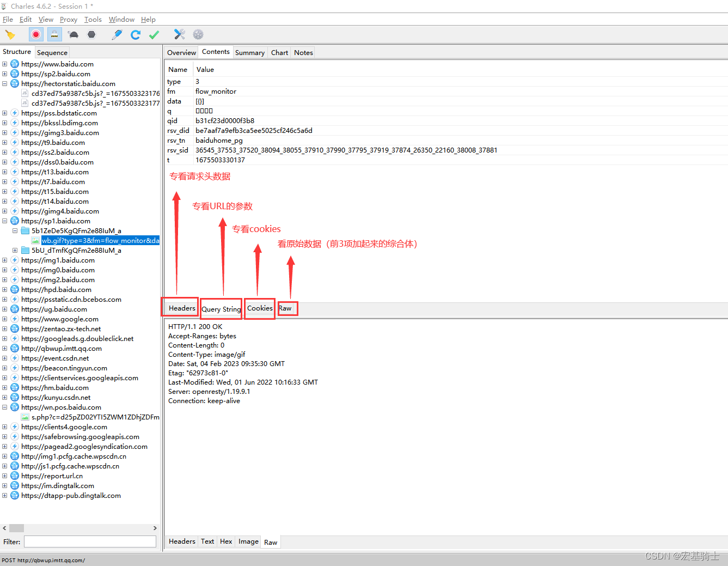Open the Window menu
Viewport: 728px width, 566px height.
pyautogui.click(x=121, y=20)
